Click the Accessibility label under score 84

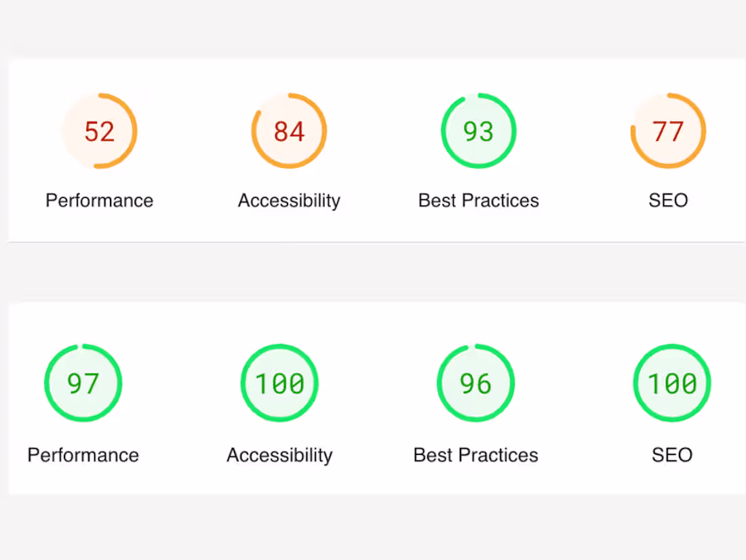click(289, 201)
